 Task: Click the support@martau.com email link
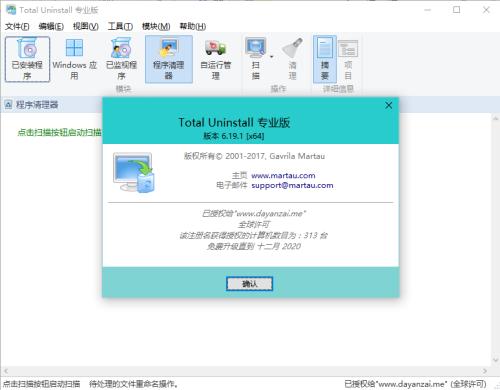tap(292, 185)
